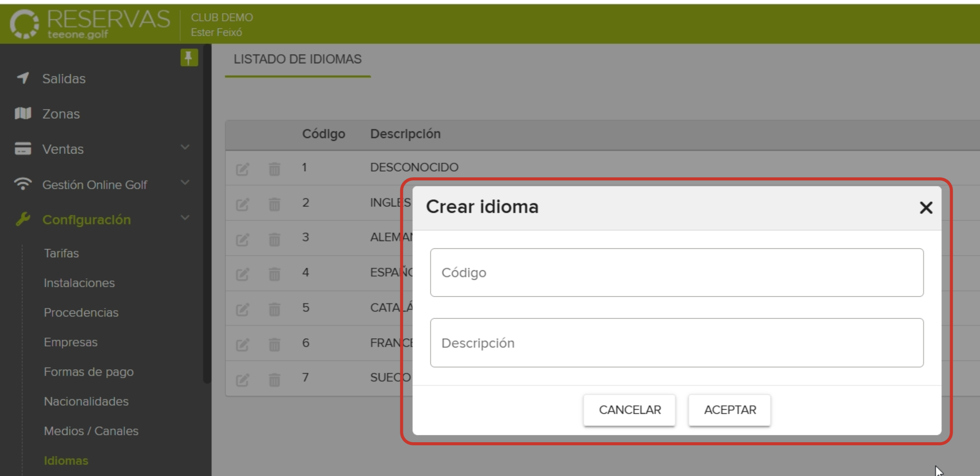Open Zonas using the map icon
980x476 pixels.
(23, 113)
